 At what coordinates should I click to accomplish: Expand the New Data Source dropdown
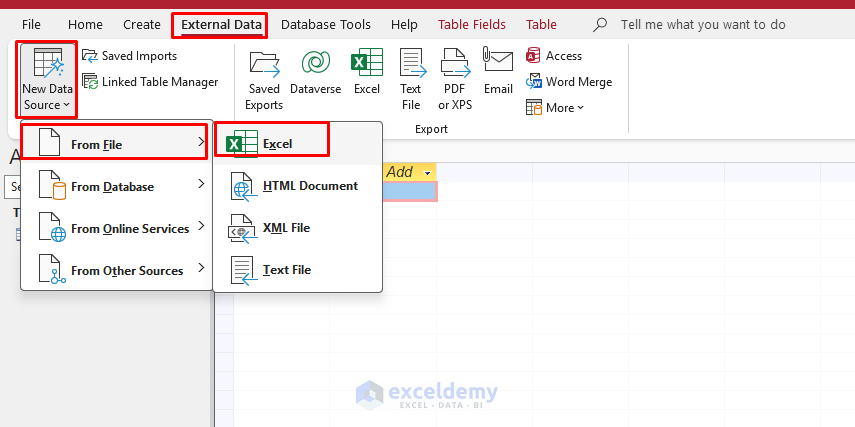coord(47,80)
